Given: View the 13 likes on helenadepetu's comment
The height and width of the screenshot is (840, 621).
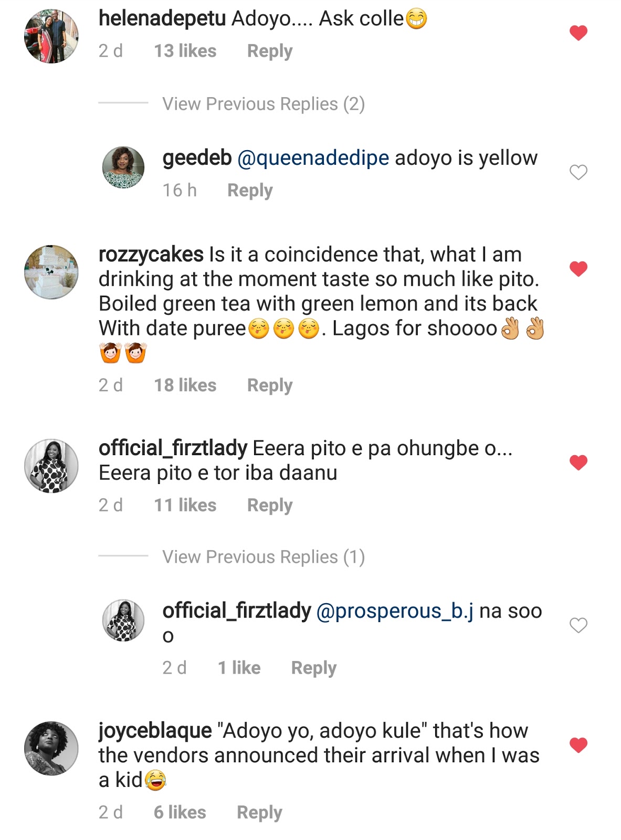Looking at the screenshot, I should 185,51.
